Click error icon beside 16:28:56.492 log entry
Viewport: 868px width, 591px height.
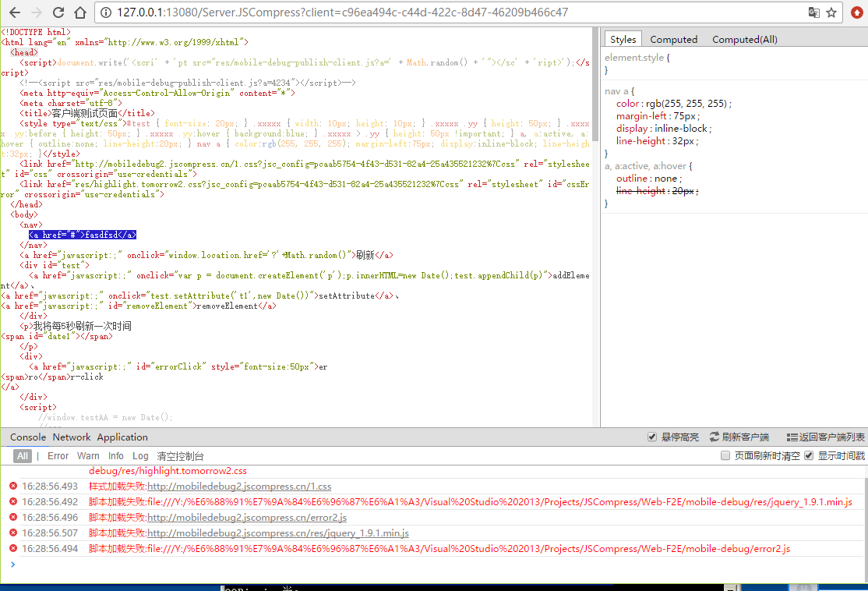click(x=13, y=501)
